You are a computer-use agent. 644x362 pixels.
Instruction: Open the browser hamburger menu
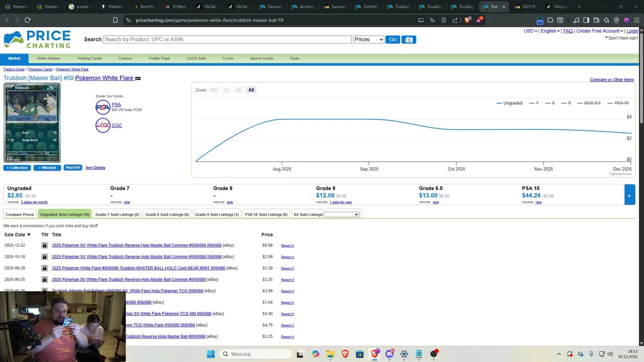636,20
